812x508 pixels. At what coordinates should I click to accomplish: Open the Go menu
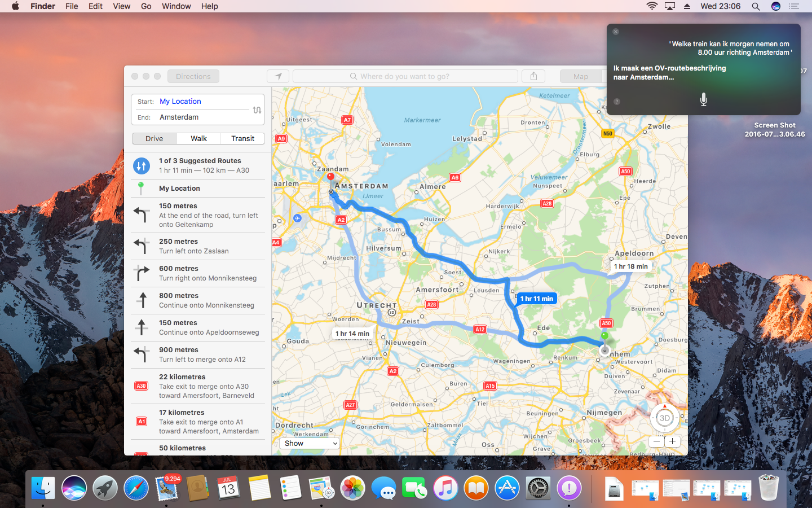[146, 6]
